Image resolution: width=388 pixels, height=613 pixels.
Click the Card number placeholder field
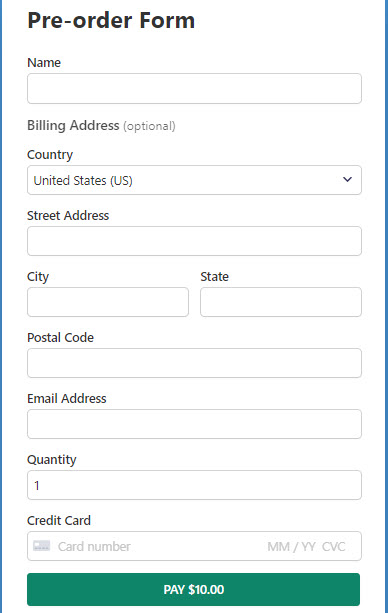[94, 546]
